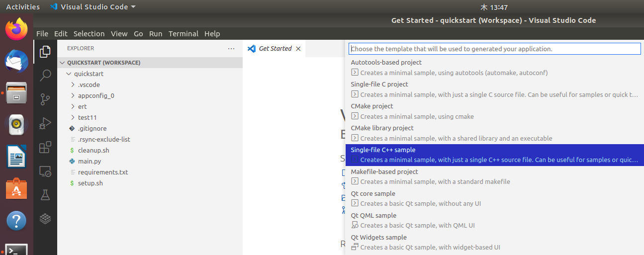Expand the appconfig_0 folder

[x=150, y=95]
